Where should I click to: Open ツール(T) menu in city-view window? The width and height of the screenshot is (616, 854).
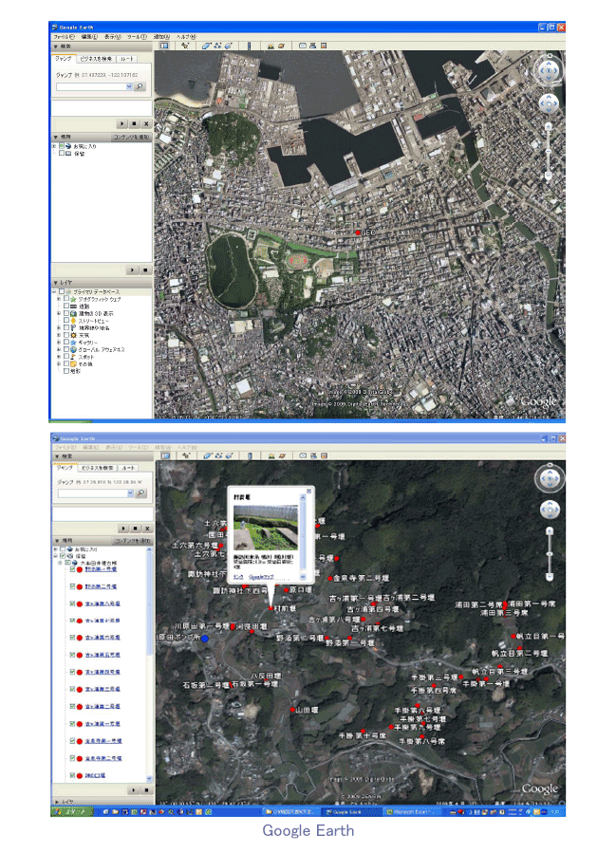click(138, 36)
